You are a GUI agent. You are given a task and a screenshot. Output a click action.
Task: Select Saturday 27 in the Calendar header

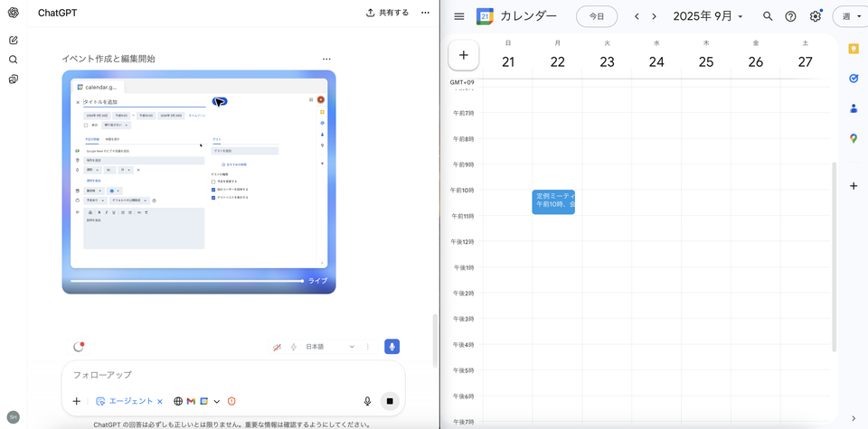(x=805, y=62)
